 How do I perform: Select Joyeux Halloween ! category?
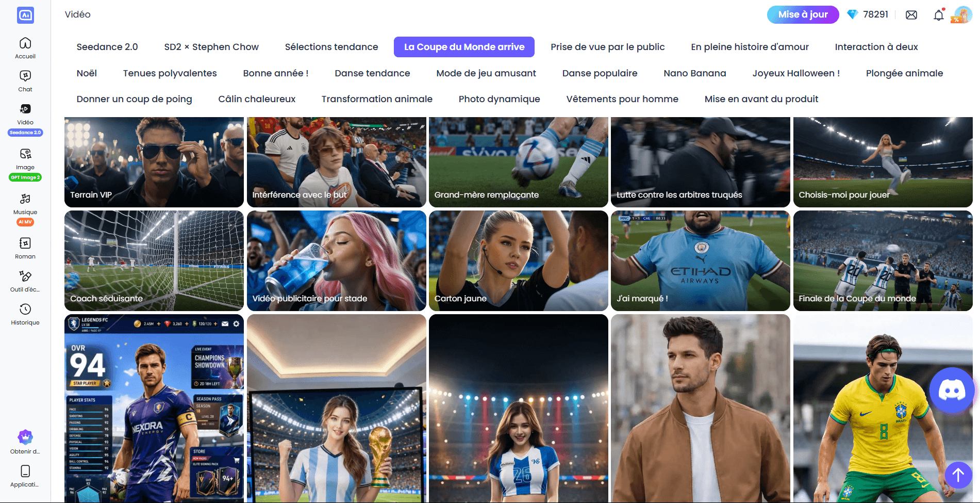[796, 73]
